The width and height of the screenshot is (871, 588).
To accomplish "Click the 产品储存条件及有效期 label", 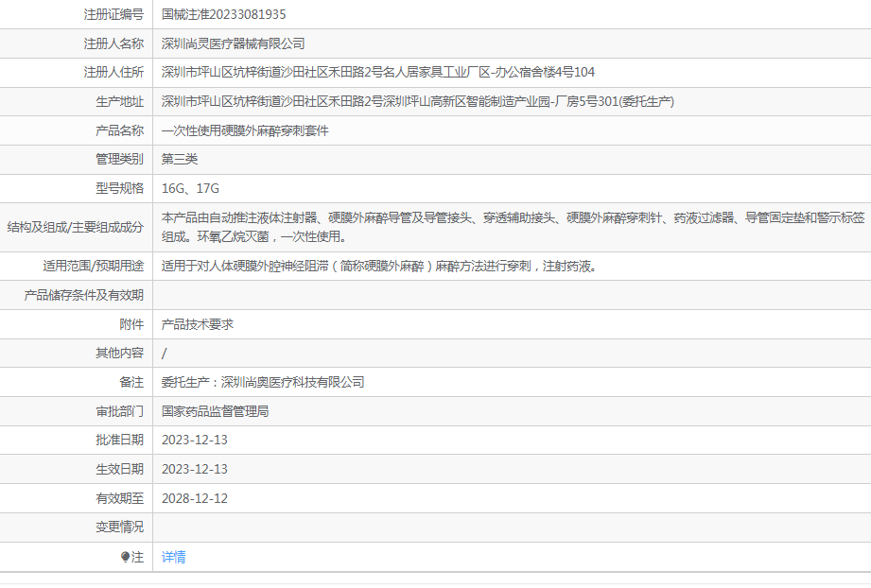I will pyautogui.click(x=83, y=295).
